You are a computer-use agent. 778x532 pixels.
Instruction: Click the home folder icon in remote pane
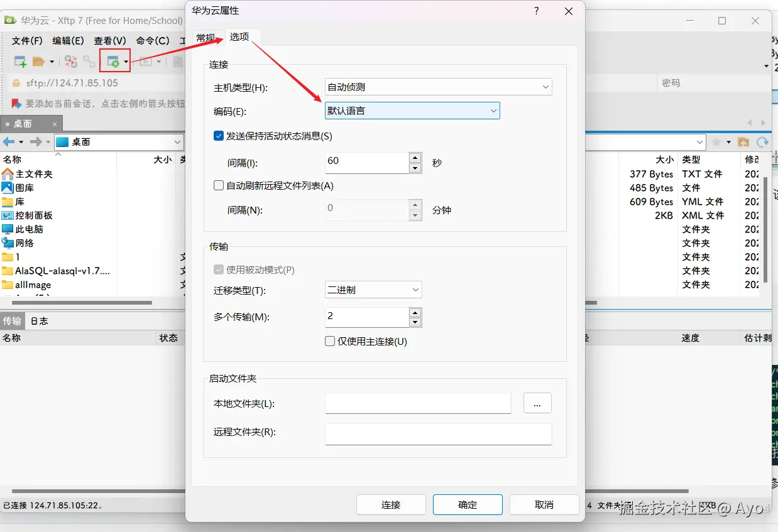pyautogui.click(x=743, y=142)
